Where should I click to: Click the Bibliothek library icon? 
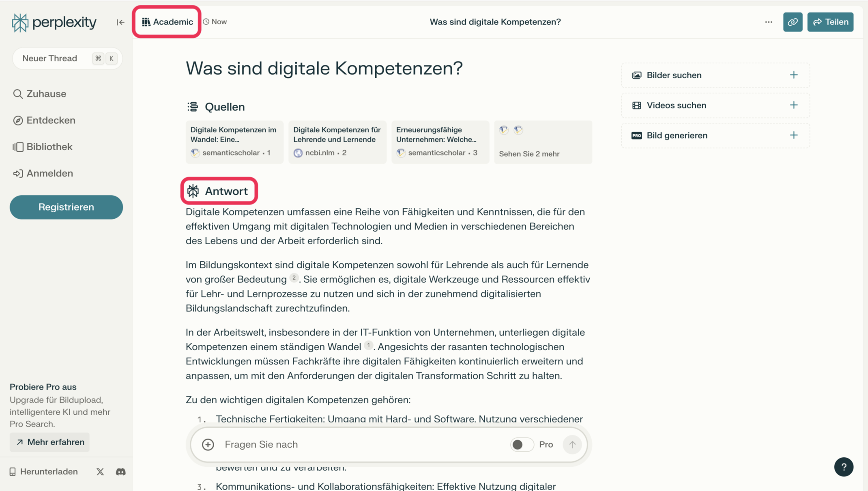17,147
